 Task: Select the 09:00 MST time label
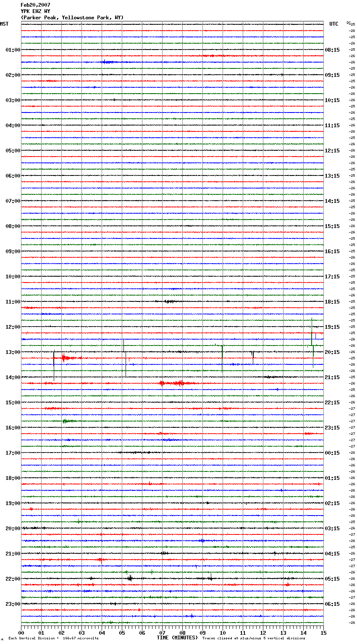click(x=13, y=251)
